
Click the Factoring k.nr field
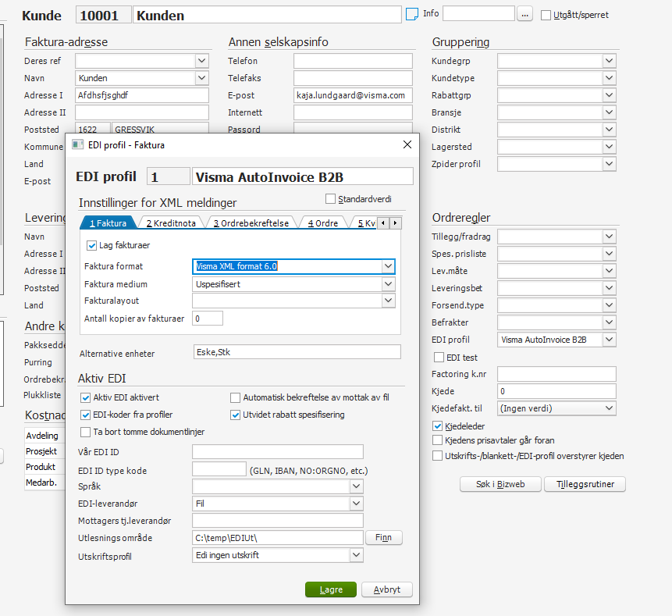[x=556, y=374]
